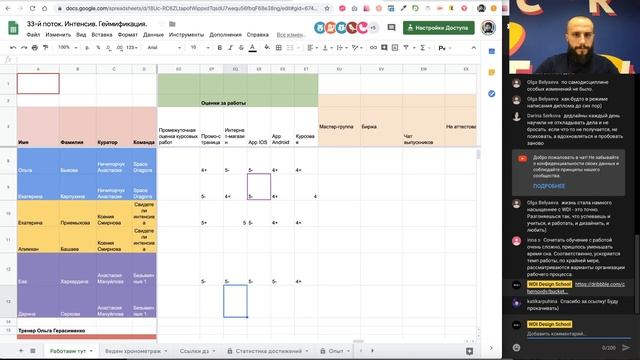Open text rotation dropdown
640x360 pixels.
(x=357, y=48)
